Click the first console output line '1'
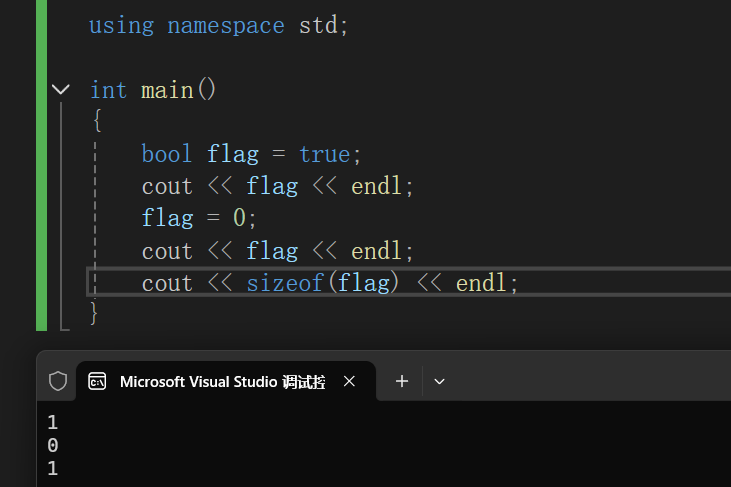Viewport: 731px width, 487px height. click(x=53, y=422)
